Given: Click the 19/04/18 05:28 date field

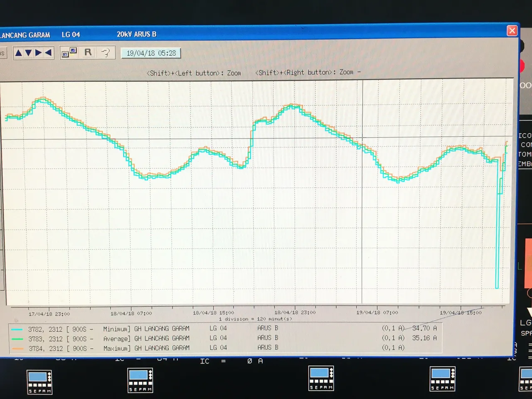Looking at the screenshot, I should coord(151,53).
